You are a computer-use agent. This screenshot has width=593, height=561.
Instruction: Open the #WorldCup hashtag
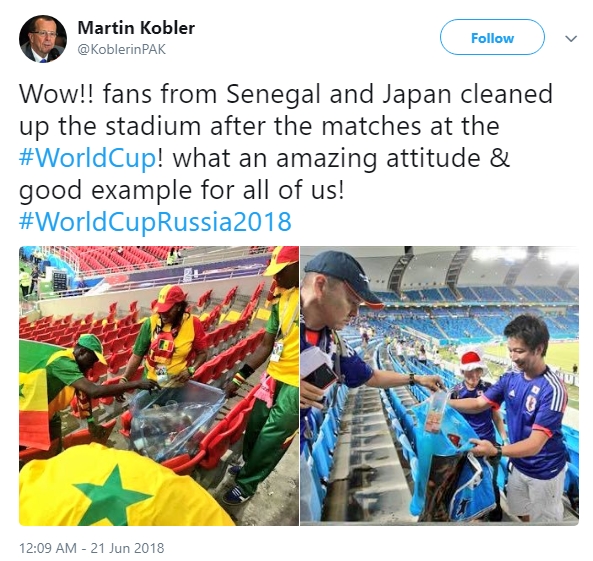[88, 158]
